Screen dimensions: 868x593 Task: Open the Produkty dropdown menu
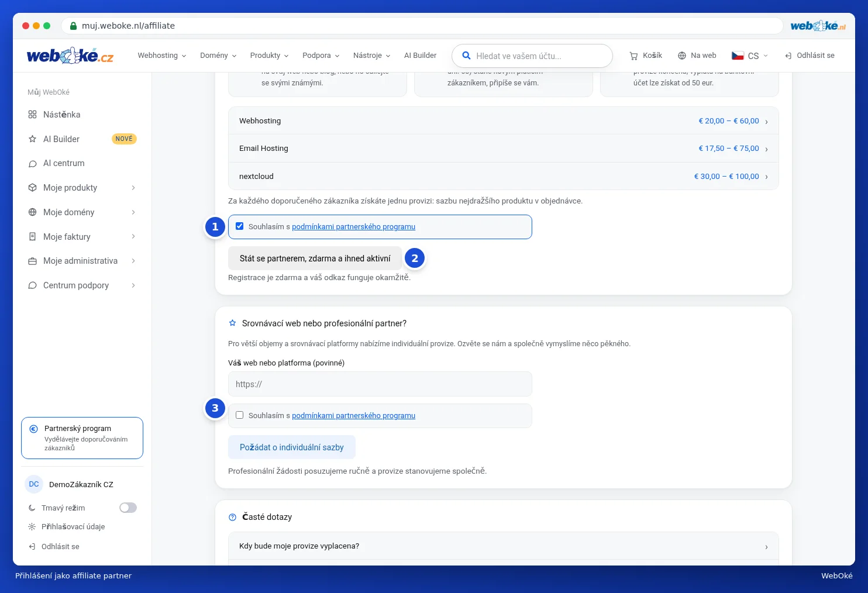269,56
